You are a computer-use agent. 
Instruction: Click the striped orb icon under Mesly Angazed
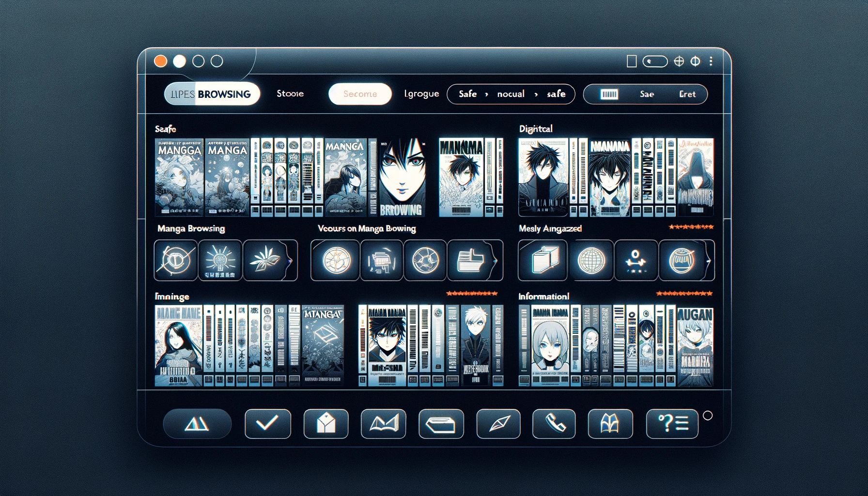[x=681, y=261]
